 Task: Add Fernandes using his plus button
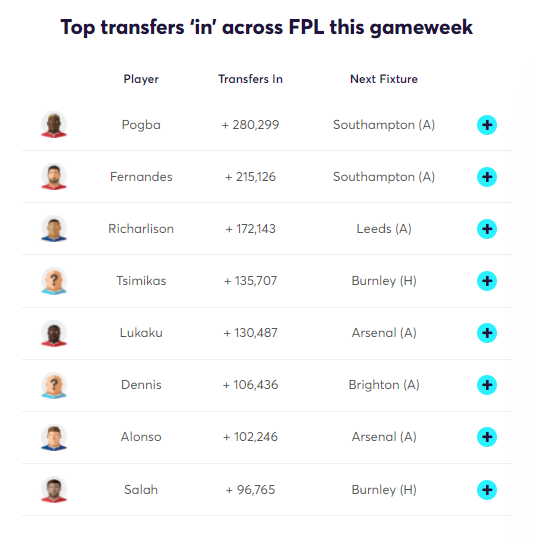(x=487, y=177)
